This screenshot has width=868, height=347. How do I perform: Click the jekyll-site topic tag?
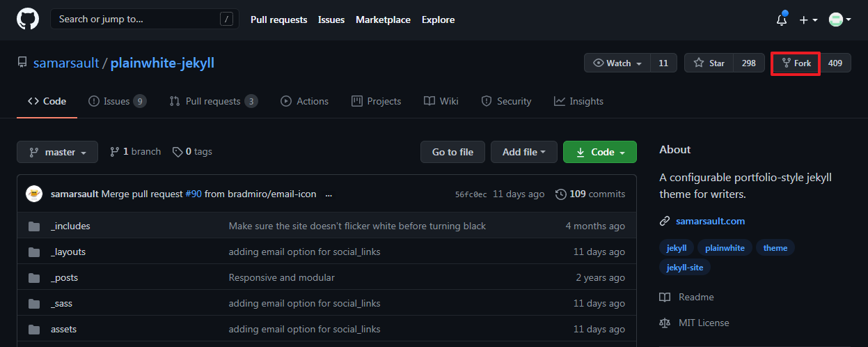point(685,268)
